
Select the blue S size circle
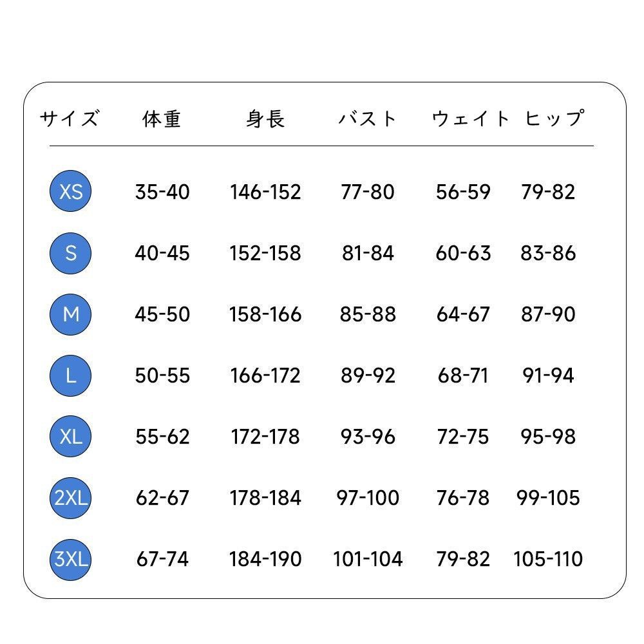[71, 253]
